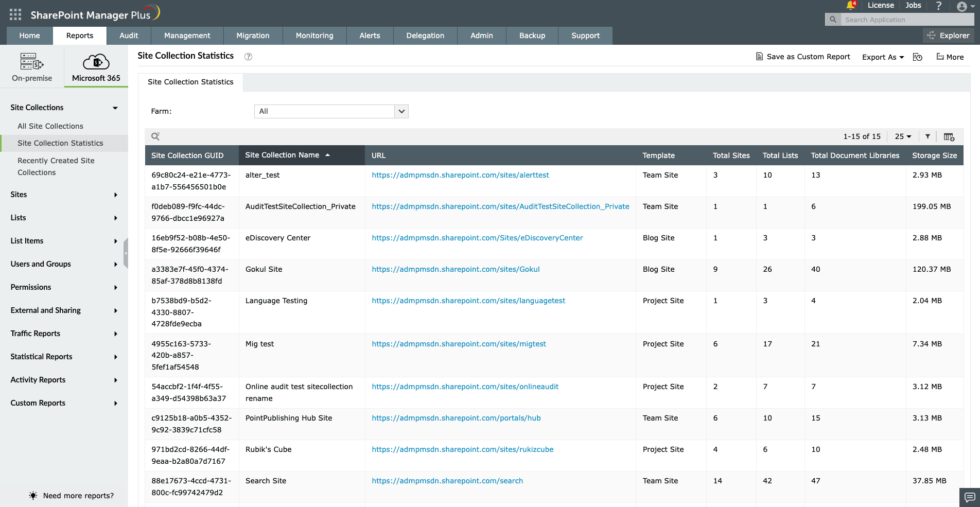The image size is (980, 507).
Task: Open the portals/hub site URL
Action: click(x=456, y=418)
